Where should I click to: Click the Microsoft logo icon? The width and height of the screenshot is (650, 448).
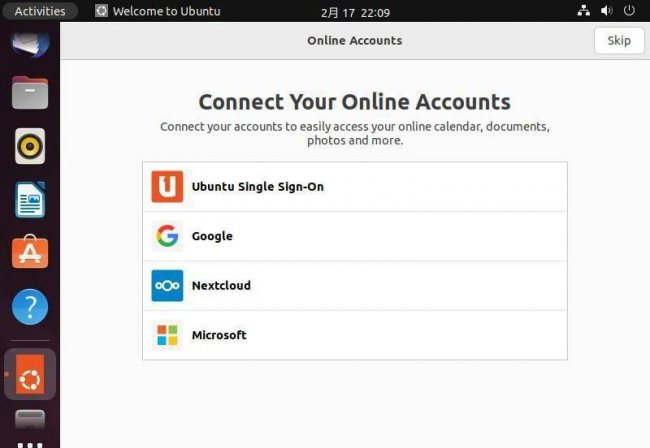coord(167,335)
